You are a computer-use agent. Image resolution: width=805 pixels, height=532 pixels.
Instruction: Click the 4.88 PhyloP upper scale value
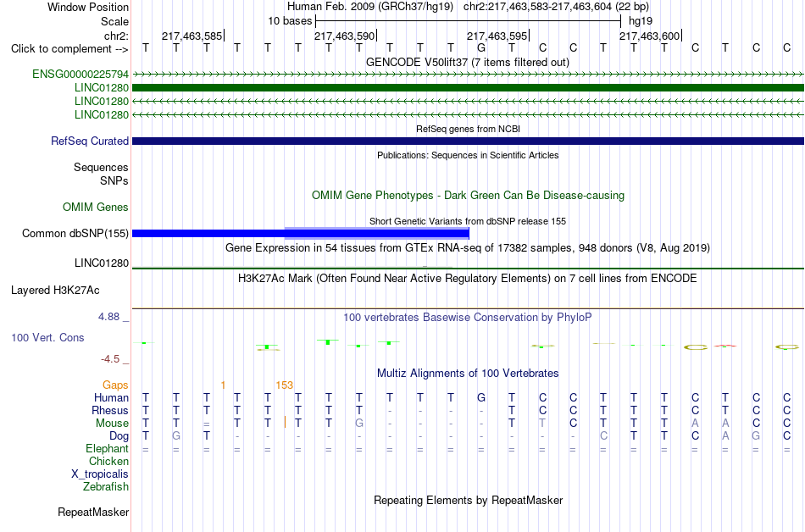[x=108, y=317]
